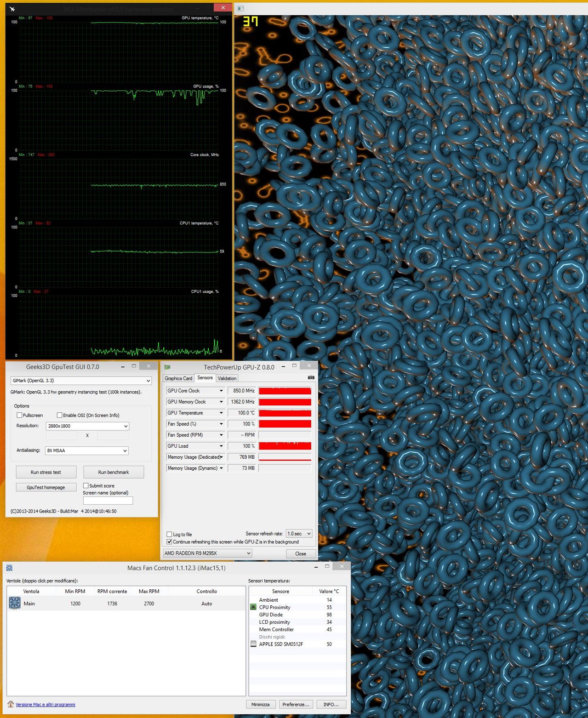Tick the Submit score checkbox

[86, 485]
